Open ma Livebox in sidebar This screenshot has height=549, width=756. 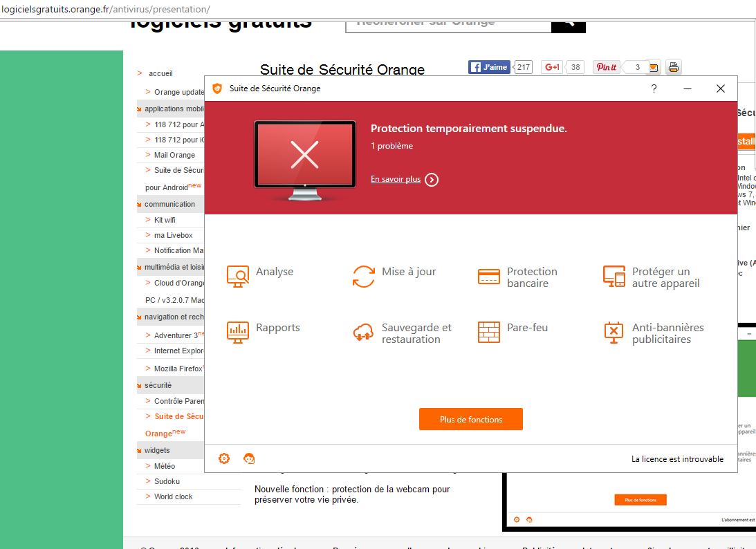(x=174, y=236)
